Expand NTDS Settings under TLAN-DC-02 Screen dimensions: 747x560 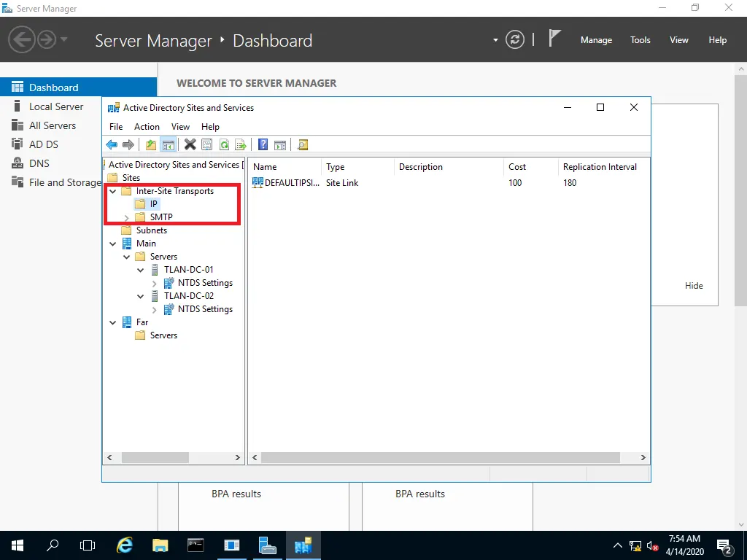[155, 309]
